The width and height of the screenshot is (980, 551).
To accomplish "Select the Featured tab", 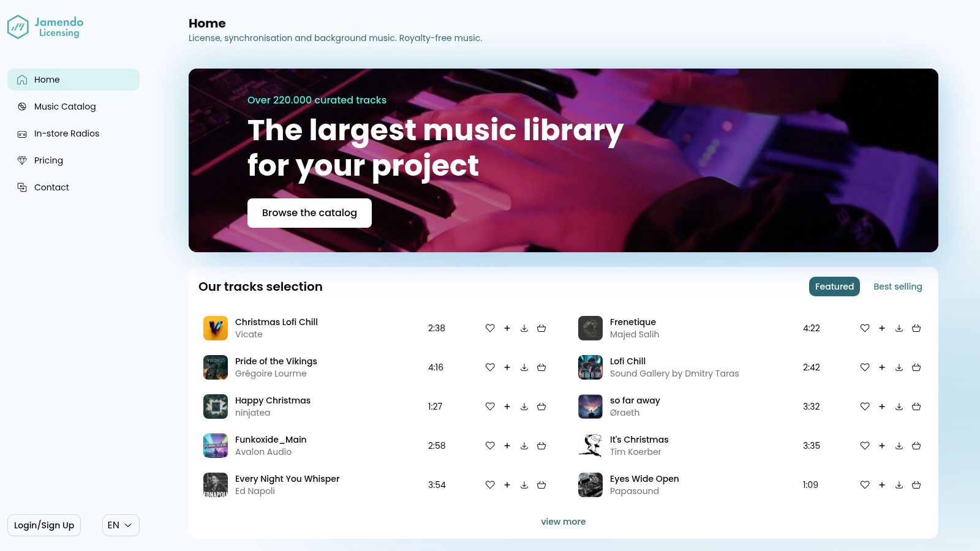I will pyautogui.click(x=834, y=287).
